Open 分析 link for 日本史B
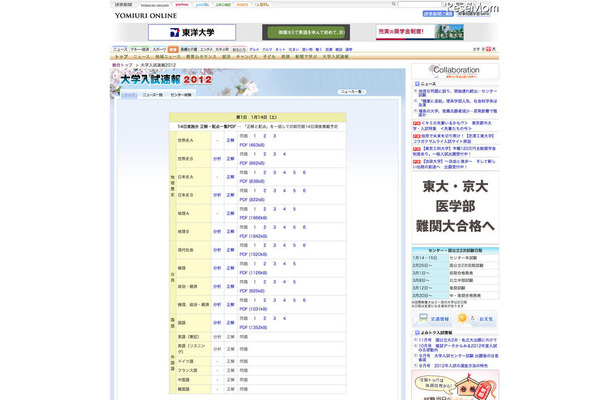 point(217,195)
